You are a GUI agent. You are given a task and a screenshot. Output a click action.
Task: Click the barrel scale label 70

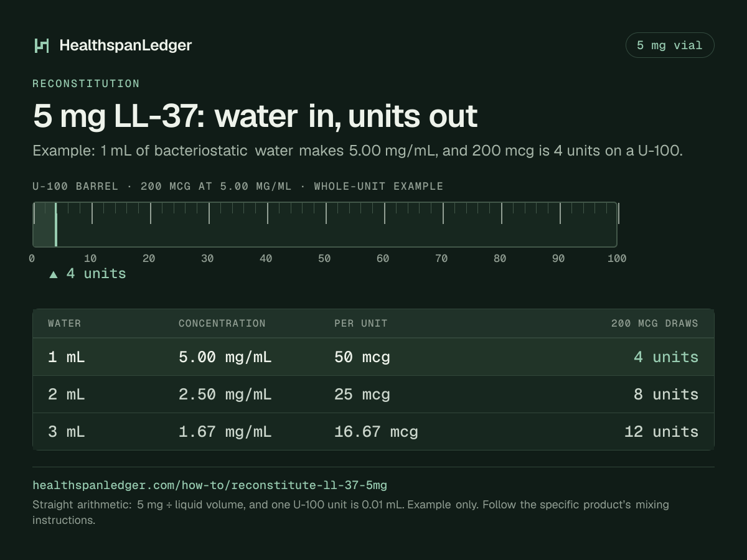pyautogui.click(x=441, y=258)
